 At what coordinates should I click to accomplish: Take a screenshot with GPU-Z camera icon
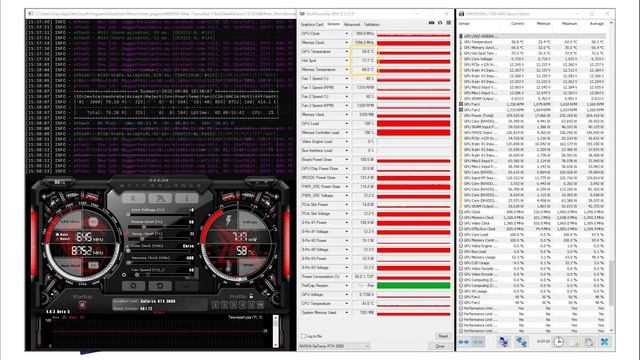pos(431,23)
